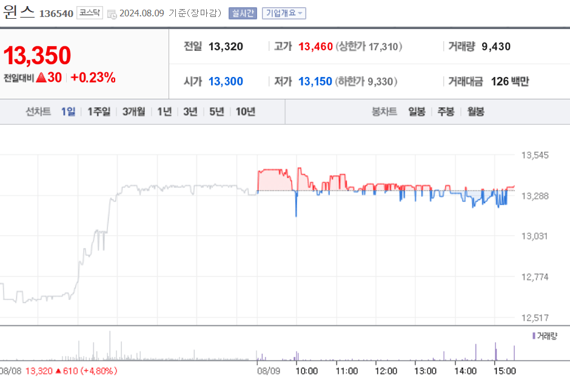Click the 코스닥 market badge

point(89,13)
